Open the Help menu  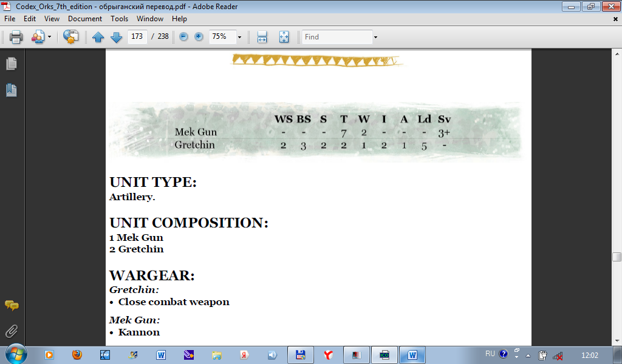click(x=179, y=19)
